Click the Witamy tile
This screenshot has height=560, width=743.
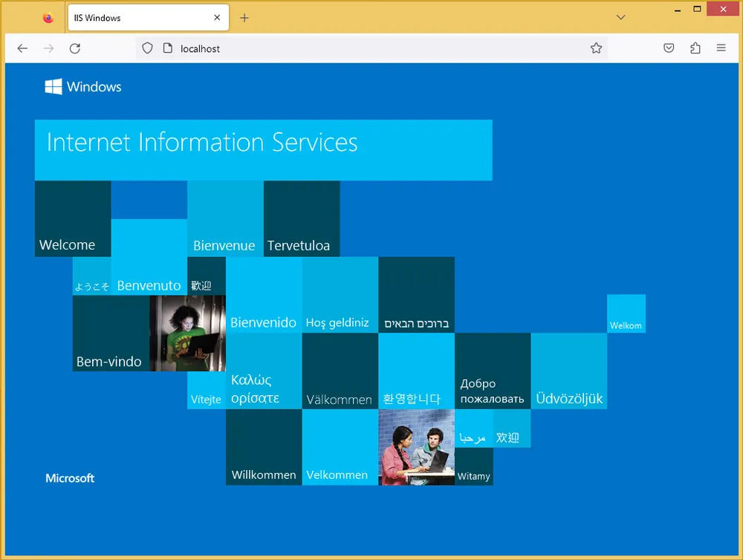pyautogui.click(x=474, y=466)
